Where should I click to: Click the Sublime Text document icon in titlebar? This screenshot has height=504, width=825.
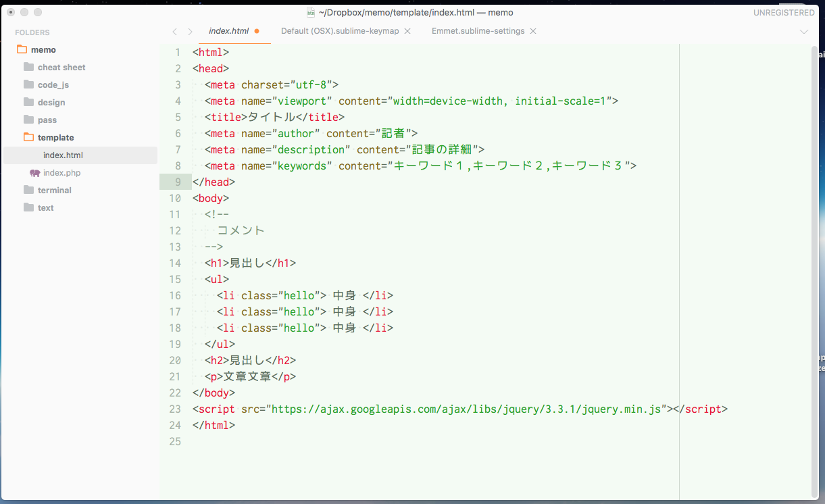click(311, 12)
